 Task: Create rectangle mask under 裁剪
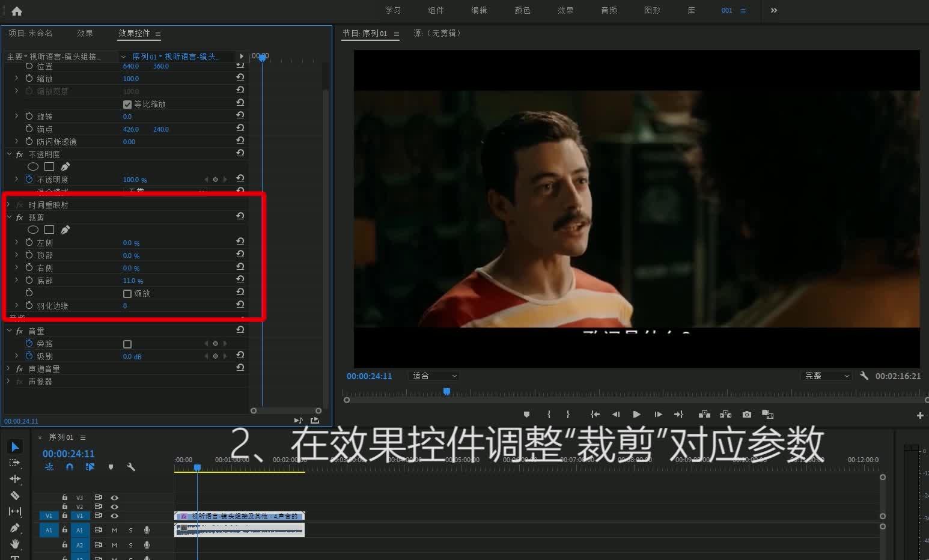click(49, 230)
